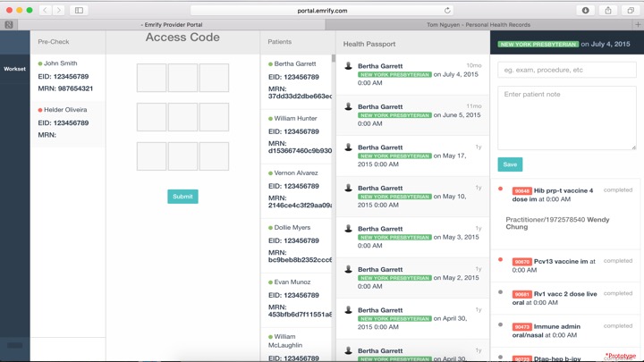This screenshot has height=362, width=644.
Task: Click red status dot next to Helder Oliveira
Action: pos(40,110)
